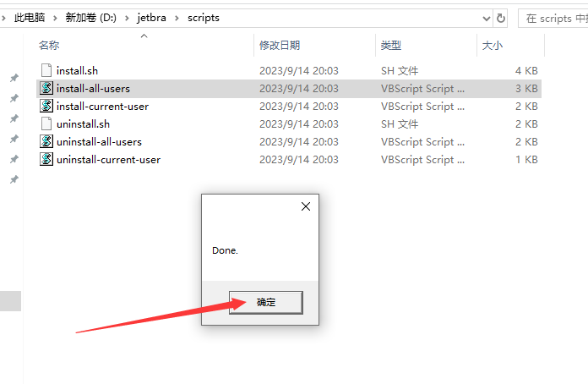
Task: Navigate to 此电脑 in the address bar
Action: tap(30, 18)
